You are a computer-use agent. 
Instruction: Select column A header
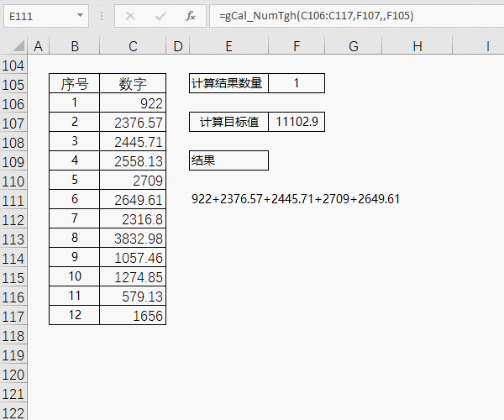click(39, 46)
